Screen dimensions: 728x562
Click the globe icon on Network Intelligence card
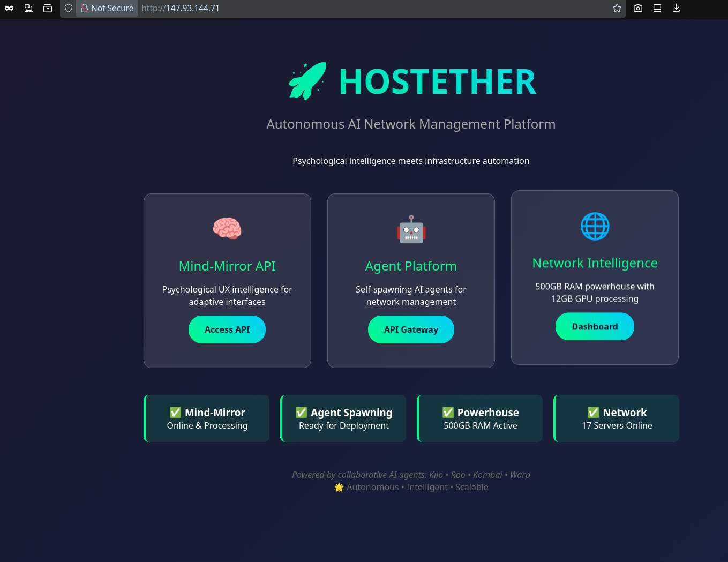(595, 226)
